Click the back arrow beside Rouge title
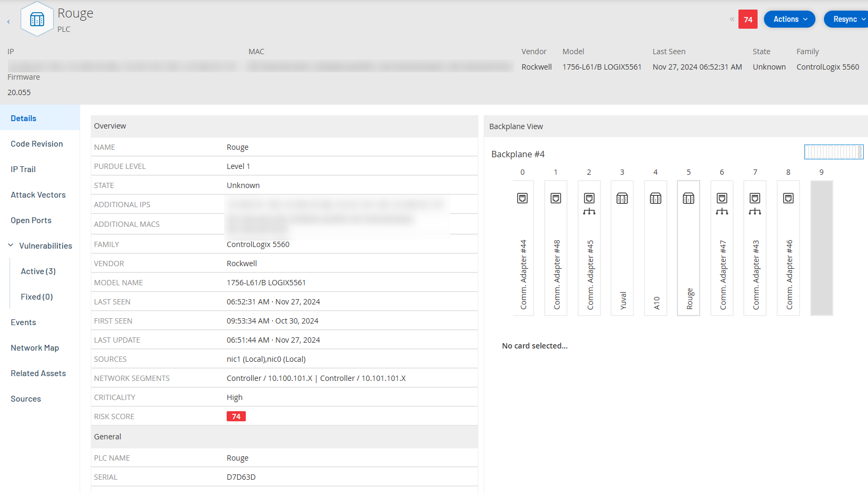The height and width of the screenshot is (493, 868). click(x=8, y=22)
